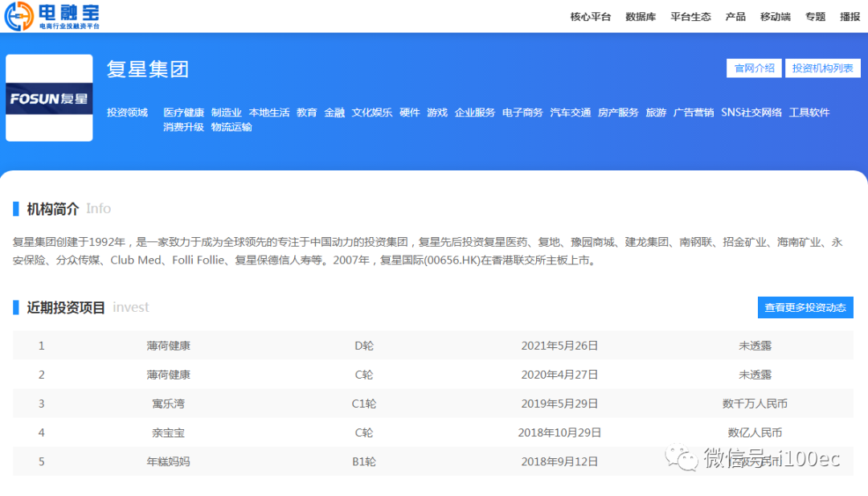This screenshot has width=868, height=496.
Task: Click the 官网介绍 button
Action: [754, 68]
